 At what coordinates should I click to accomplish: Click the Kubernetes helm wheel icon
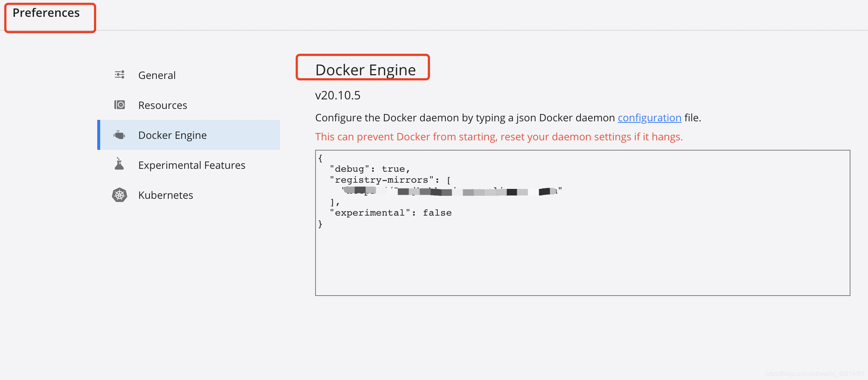click(x=120, y=195)
